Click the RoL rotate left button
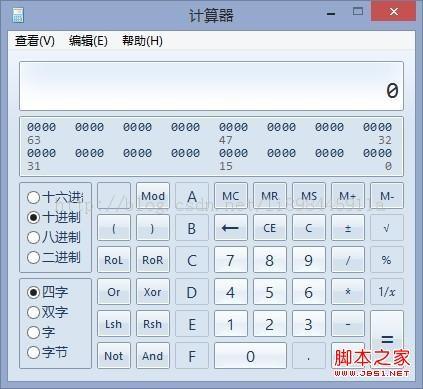 (114, 260)
